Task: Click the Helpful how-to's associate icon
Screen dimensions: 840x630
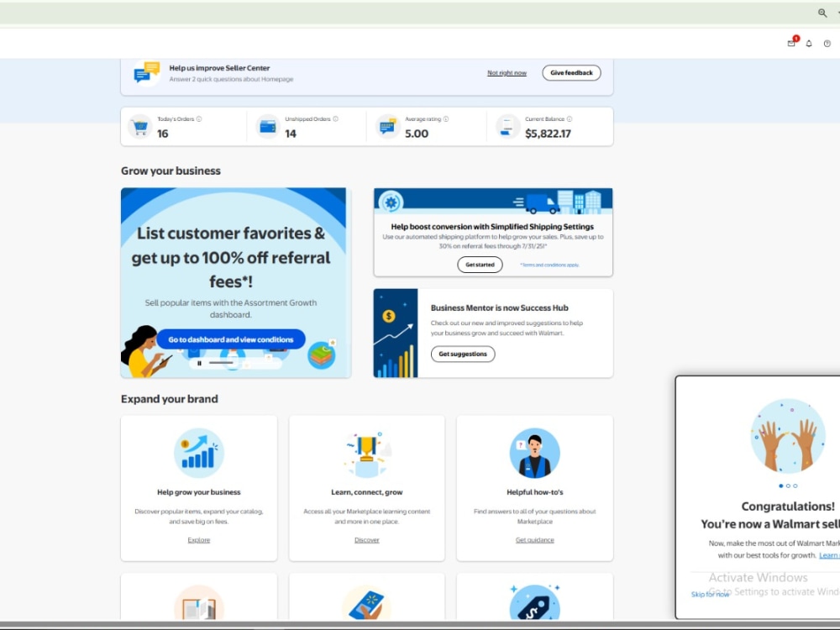Action: point(534,454)
